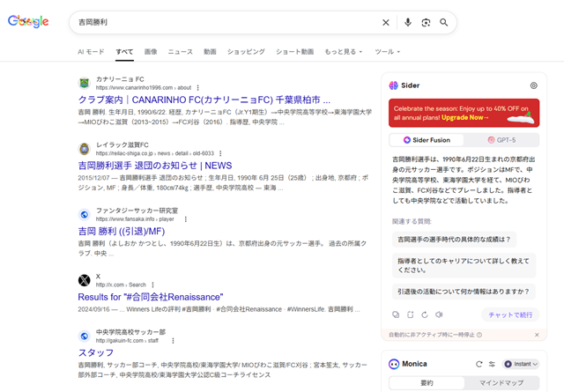Click the magnifier search icon

coord(444,22)
